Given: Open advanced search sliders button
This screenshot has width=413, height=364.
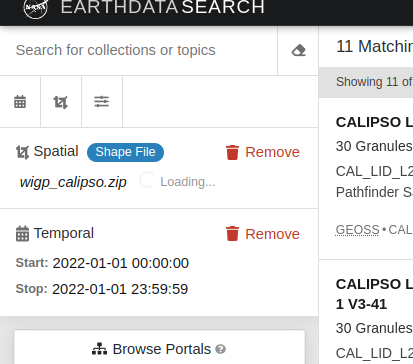Looking at the screenshot, I should 102,102.
